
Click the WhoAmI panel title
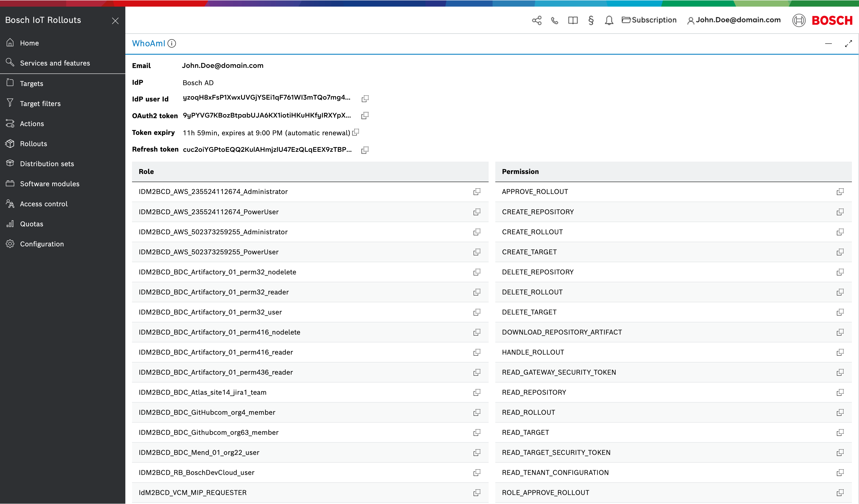tap(148, 44)
